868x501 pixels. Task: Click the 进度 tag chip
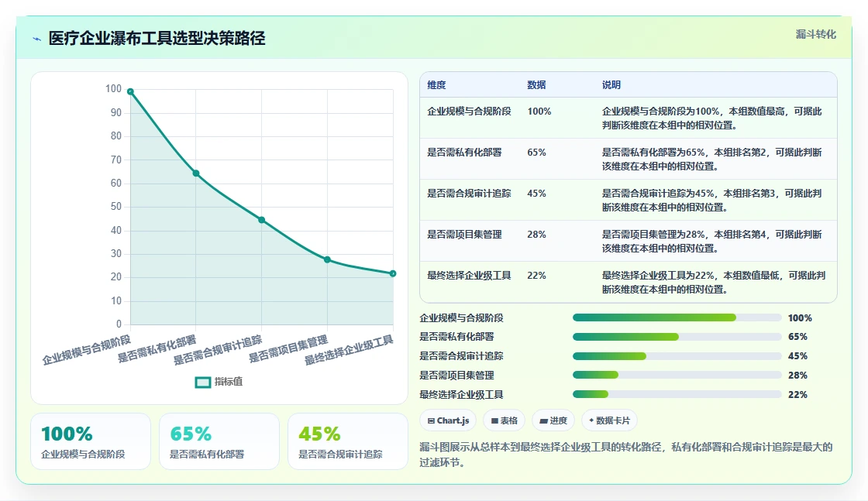pyautogui.click(x=553, y=420)
